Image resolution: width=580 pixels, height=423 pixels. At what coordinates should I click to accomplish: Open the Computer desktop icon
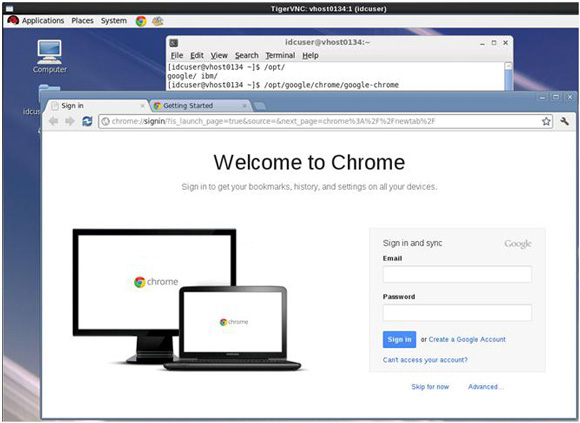[x=50, y=57]
